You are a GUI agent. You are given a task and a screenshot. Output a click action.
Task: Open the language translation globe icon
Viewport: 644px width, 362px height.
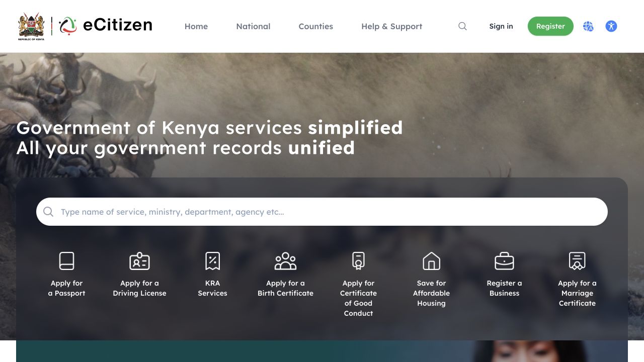click(588, 26)
